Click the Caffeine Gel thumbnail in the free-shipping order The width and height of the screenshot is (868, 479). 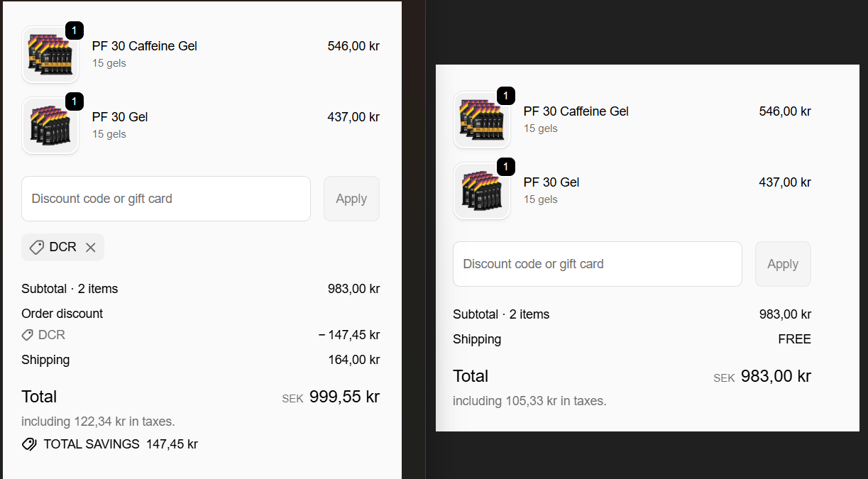tap(481, 120)
